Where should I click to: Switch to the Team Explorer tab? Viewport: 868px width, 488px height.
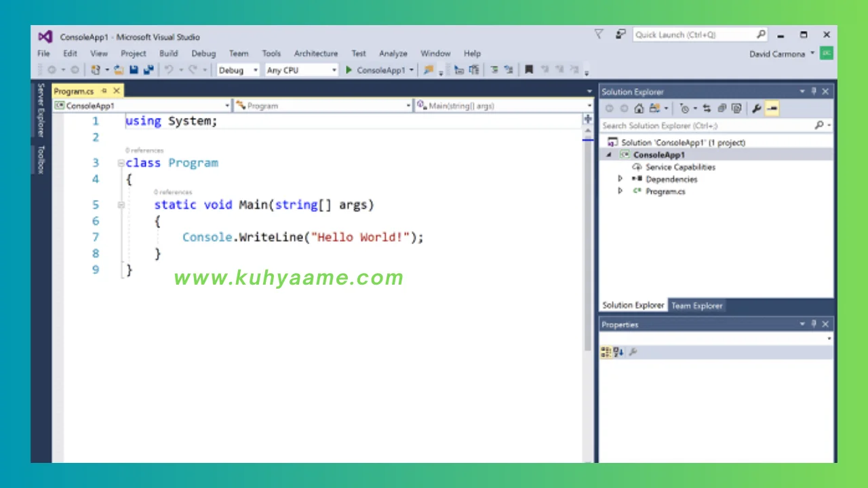696,306
